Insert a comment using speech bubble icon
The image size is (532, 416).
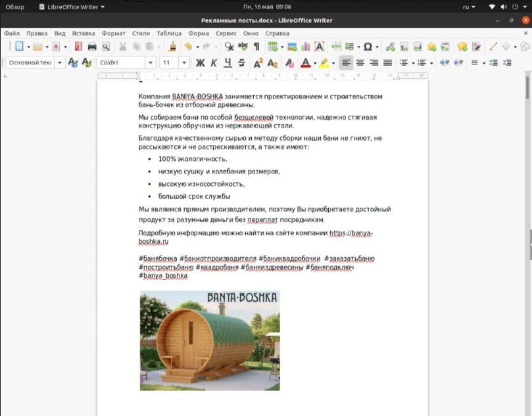(x=462, y=47)
